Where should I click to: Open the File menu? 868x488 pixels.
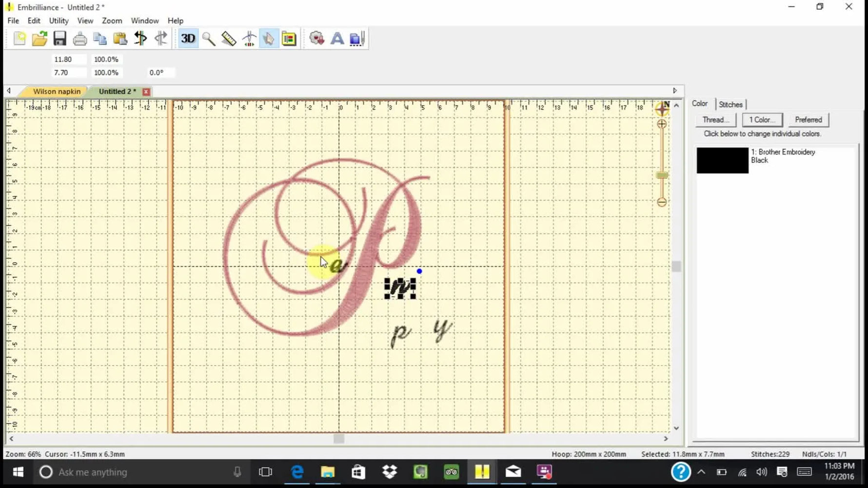pyautogui.click(x=13, y=20)
